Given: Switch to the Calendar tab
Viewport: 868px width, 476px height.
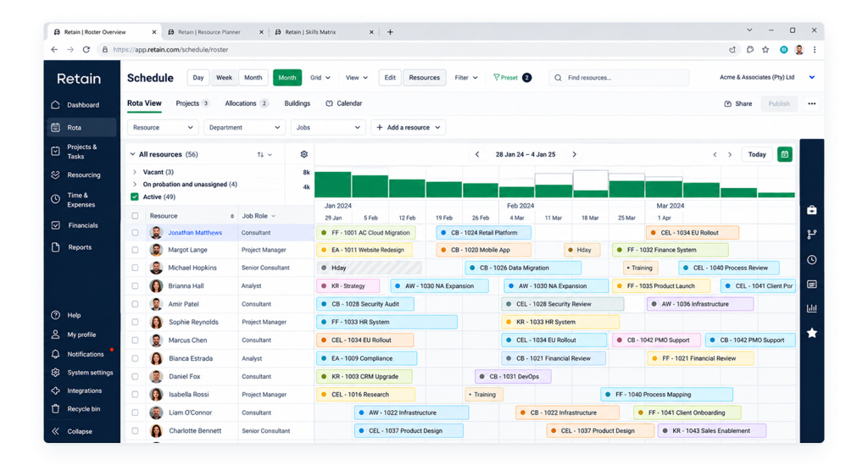Looking at the screenshot, I should pyautogui.click(x=344, y=103).
